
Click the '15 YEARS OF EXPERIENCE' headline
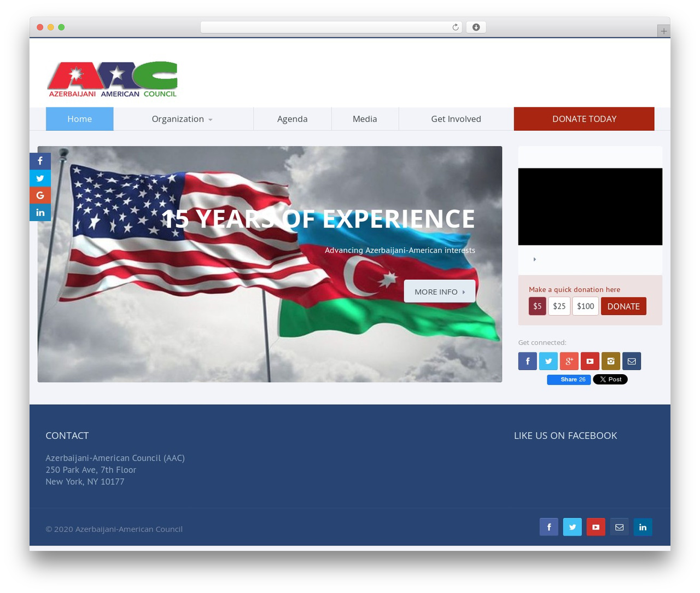coord(318,219)
